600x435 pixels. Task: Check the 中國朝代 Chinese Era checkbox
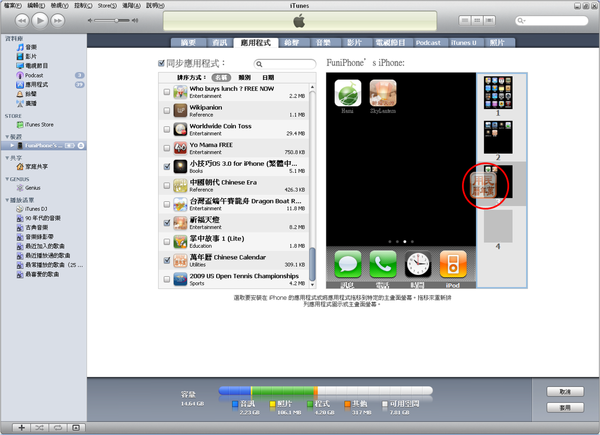[167, 186]
